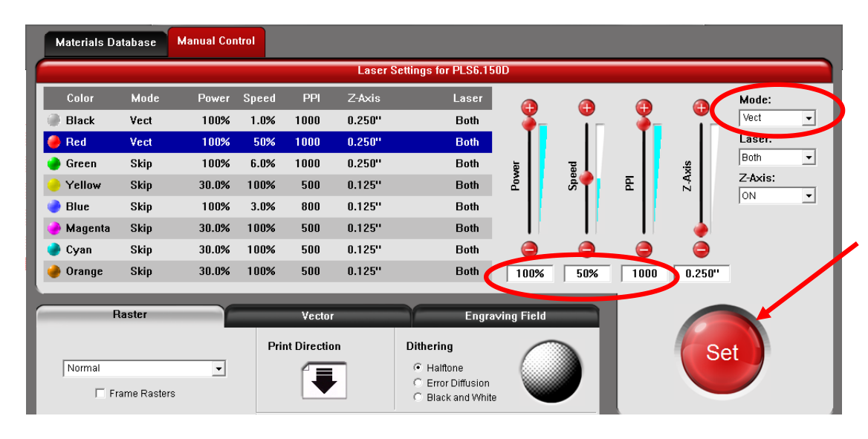Click the minus button below PPI slider
The image size is (868, 439).
coord(644,249)
